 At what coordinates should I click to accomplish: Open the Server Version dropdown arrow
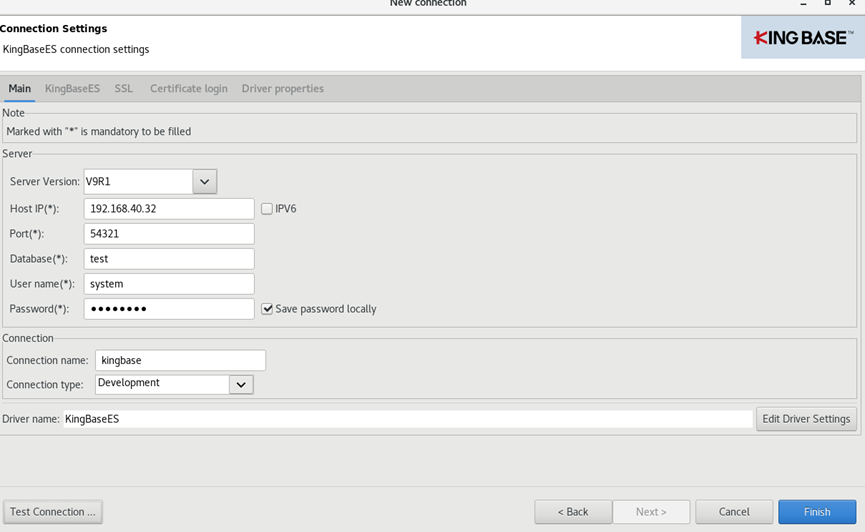coord(205,182)
